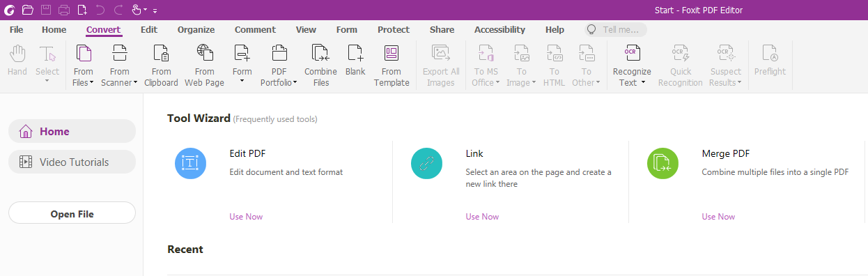Open To MS Office dropdown
Viewport: 868px width, 276px height.
pos(486,66)
